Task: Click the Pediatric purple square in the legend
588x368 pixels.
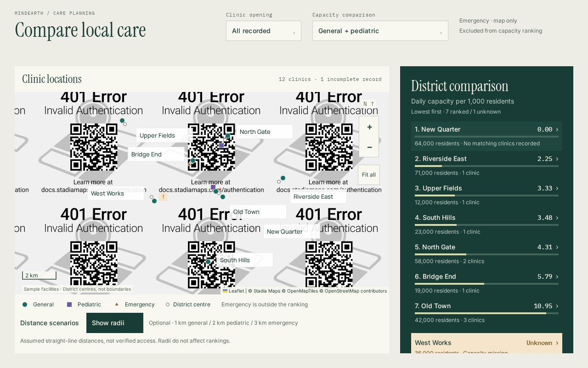Action: (69, 305)
